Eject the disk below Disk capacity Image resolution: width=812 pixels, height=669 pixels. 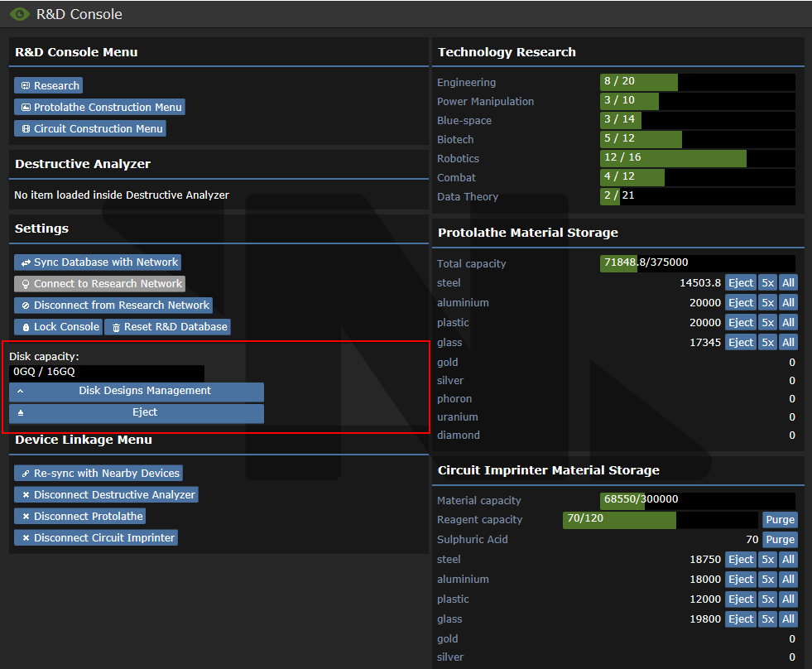137,412
